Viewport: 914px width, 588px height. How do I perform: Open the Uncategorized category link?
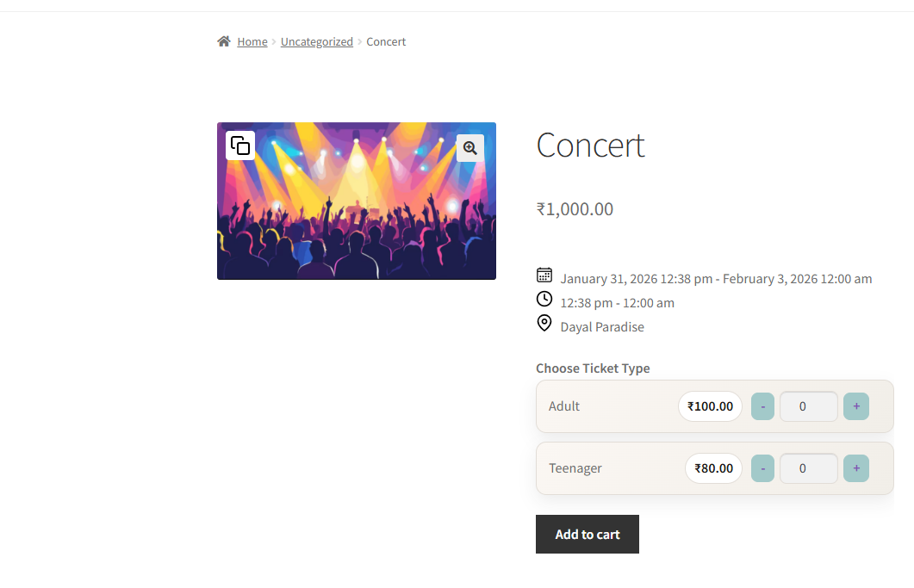pos(316,40)
